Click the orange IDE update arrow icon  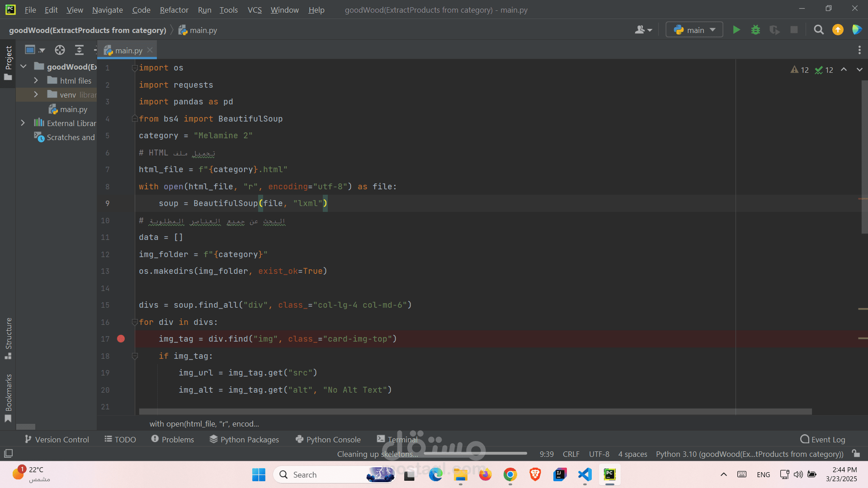pyautogui.click(x=838, y=30)
